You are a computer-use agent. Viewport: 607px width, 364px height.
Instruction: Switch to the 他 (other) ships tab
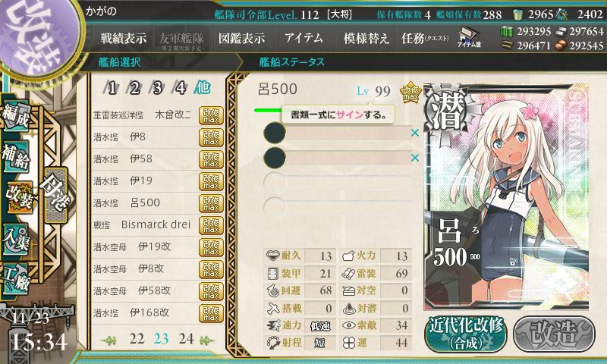pyautogui.click(x=203, y=88)
